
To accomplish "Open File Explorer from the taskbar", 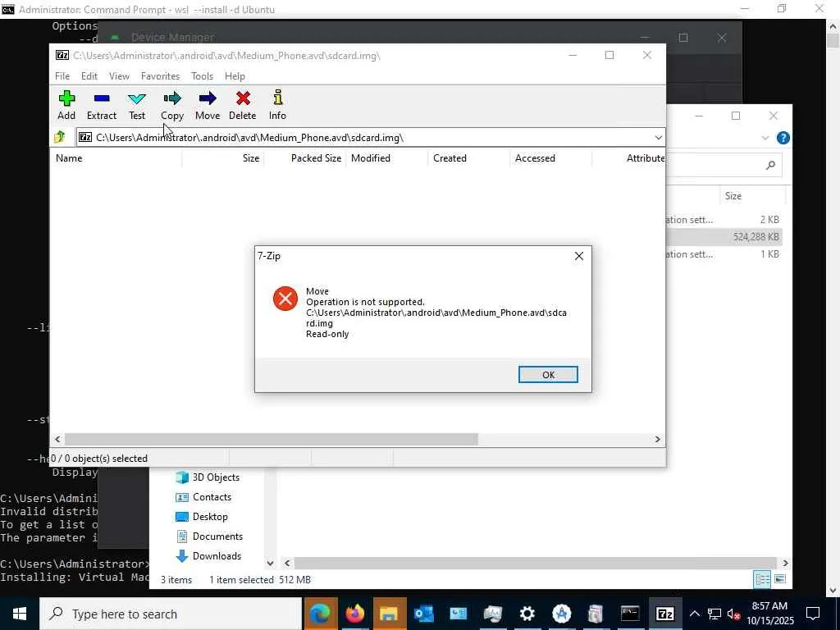I will pos(390,614).
